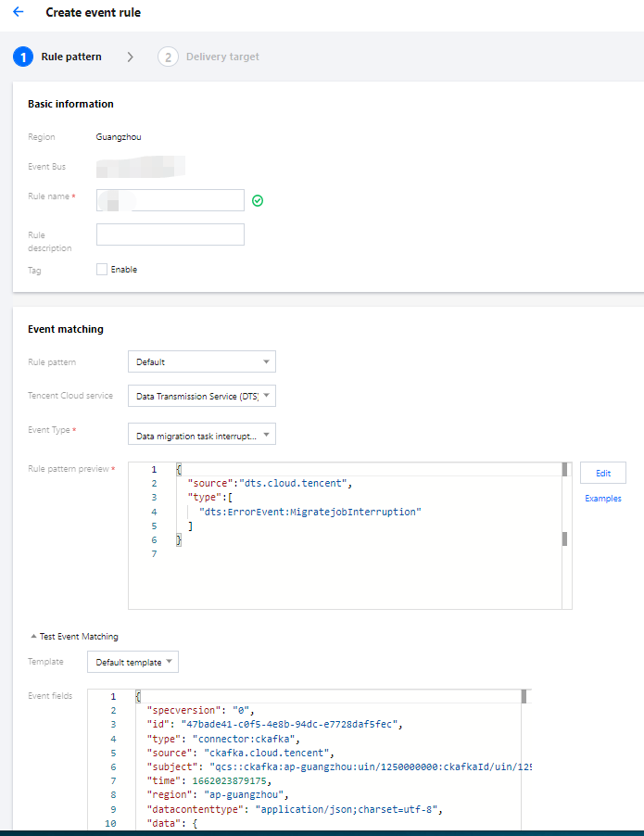This screenshot has height=836, width=644.
Task: Open the Default template dropdown
Action: coord(133,662)
